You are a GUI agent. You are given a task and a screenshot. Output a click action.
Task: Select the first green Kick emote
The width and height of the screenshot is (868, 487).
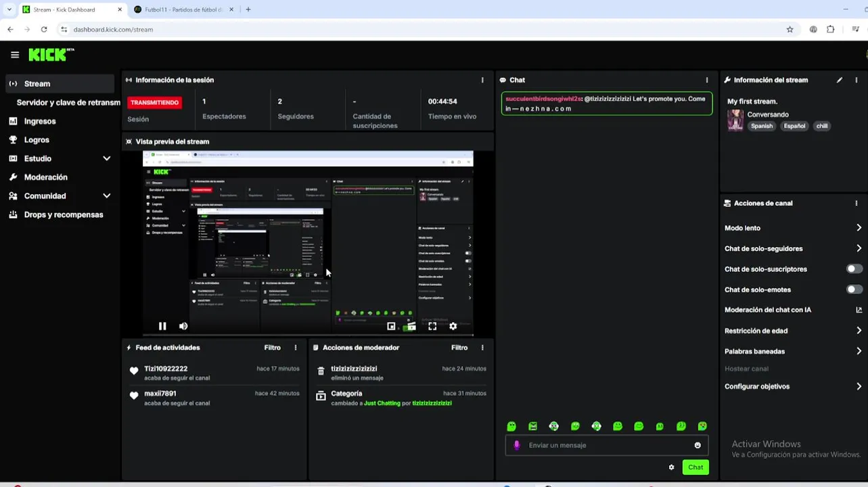(511, 426)
